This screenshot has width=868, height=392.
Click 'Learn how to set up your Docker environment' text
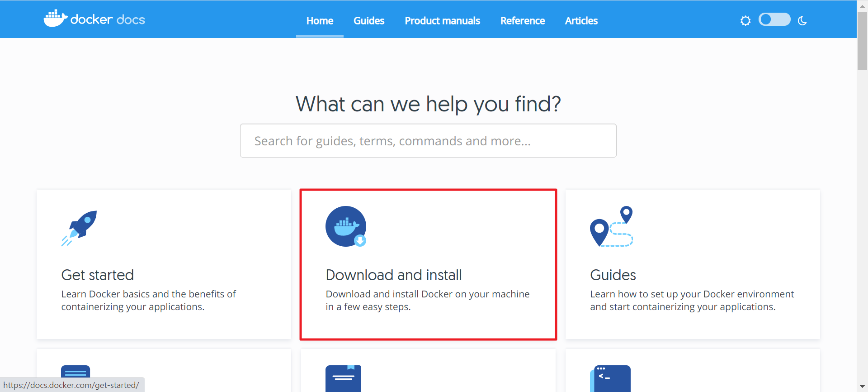pyautogui.click(x=692, y=294)
